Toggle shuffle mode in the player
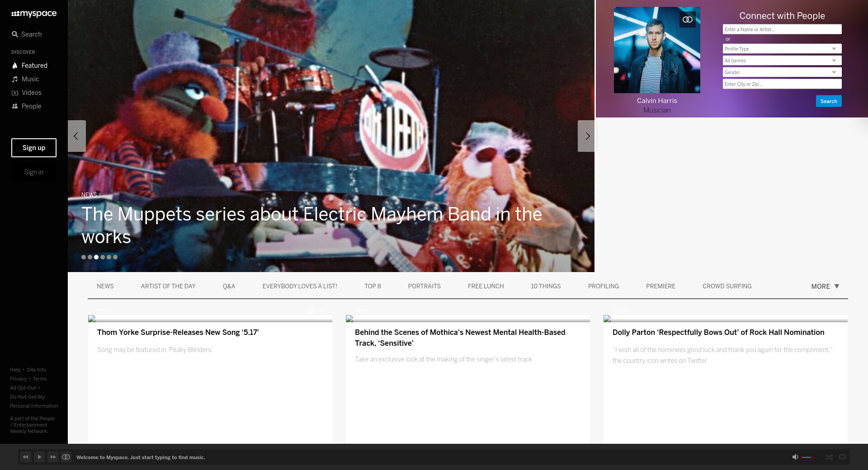This screenshot has width=868, height=470. pyautogui.click(x=829, y=457)
